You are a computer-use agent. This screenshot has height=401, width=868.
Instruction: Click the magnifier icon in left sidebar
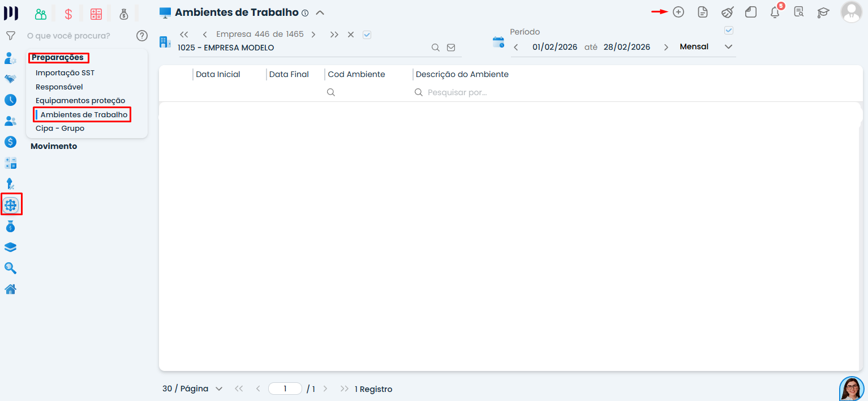tap(10, 268)
